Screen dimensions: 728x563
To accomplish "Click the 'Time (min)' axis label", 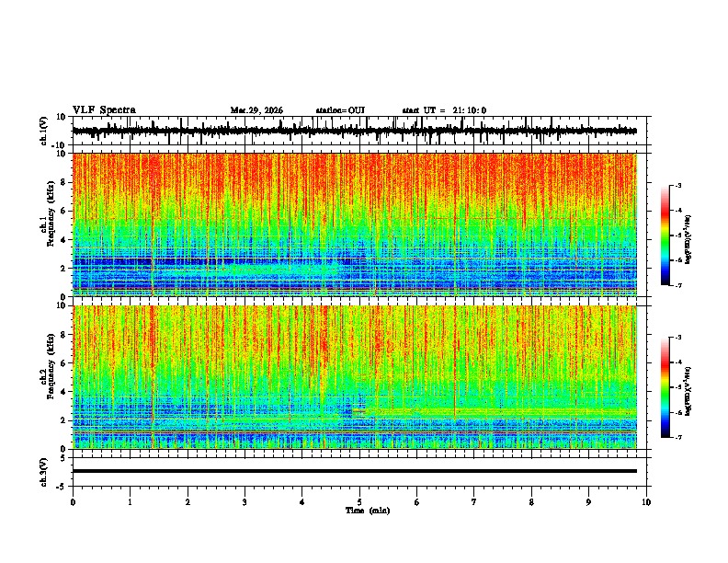I will point(368,511).
